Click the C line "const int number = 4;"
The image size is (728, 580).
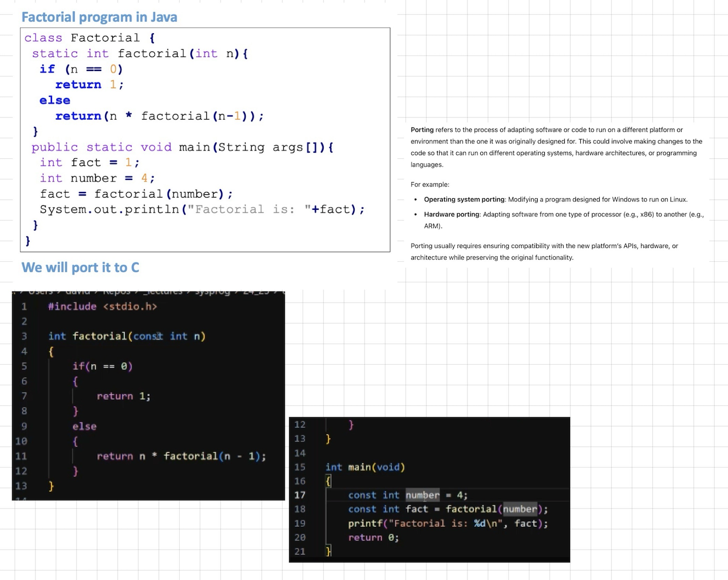408,495
